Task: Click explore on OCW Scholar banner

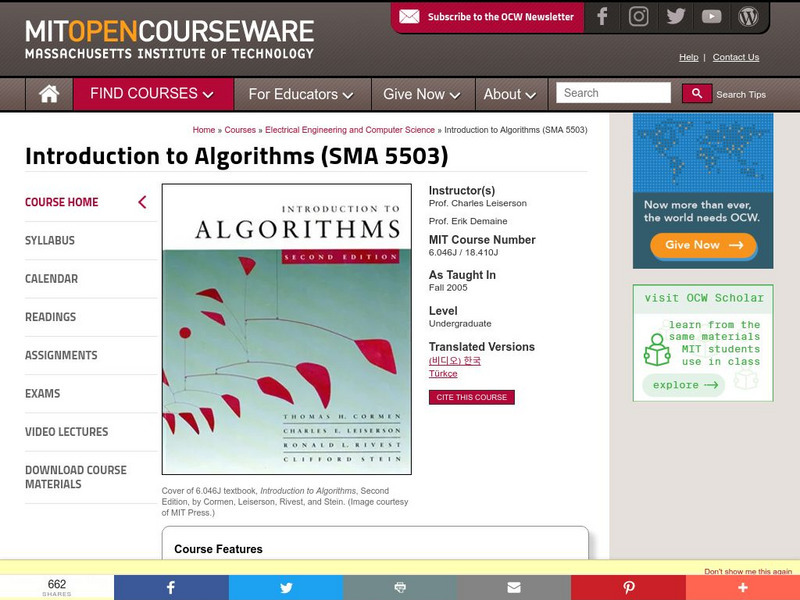Action: (x=684, y=385)
